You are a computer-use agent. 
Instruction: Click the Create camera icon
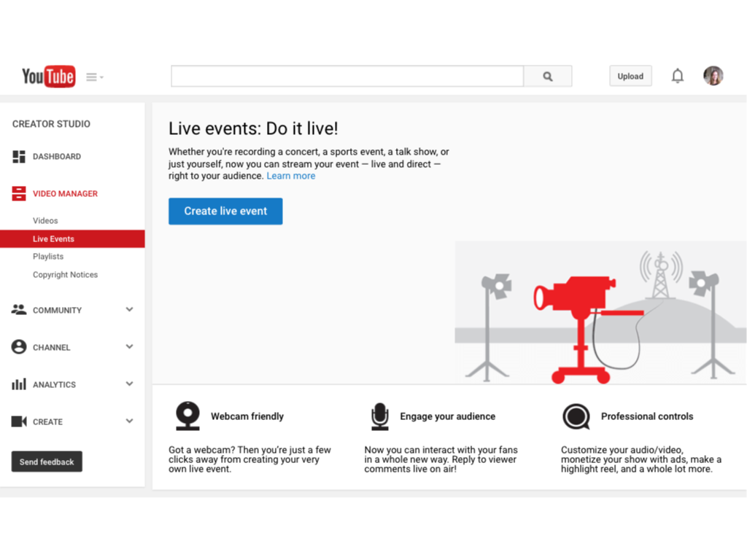(x=19, y=421)
